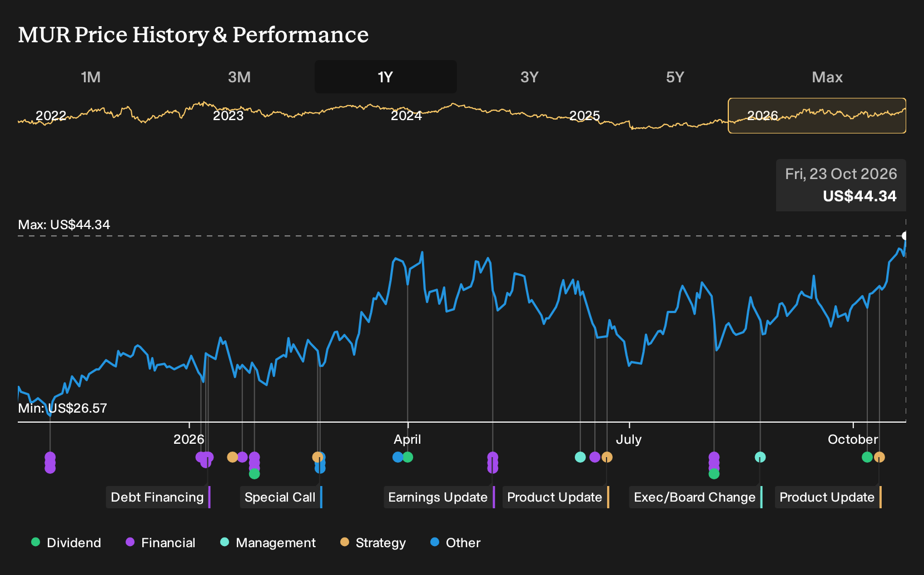Click 2023 in overview mini chart
This screenshot has height=575, width=924.
[x=228, y=116]
